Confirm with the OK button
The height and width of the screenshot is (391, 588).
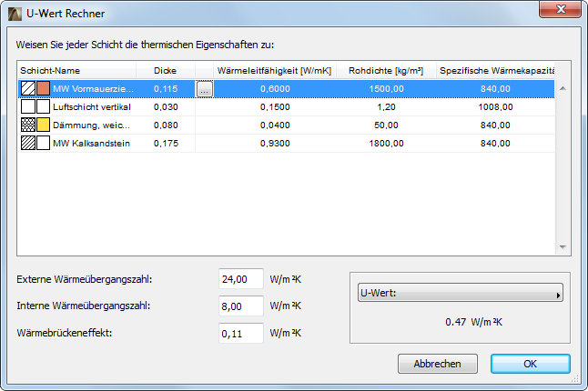tap(531, 364)
